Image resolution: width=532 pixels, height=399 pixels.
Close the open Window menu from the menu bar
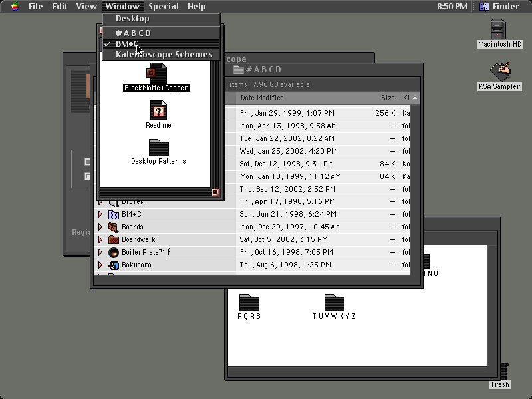point(122,7)
